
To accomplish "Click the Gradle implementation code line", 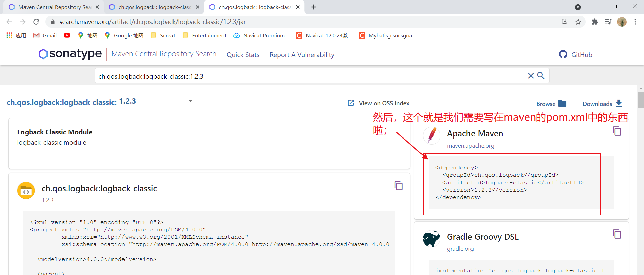I will pos(522,271).
